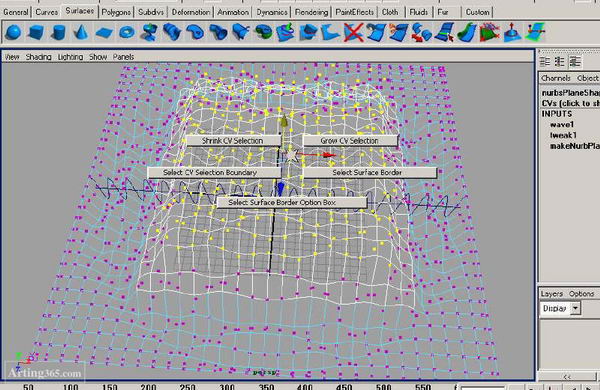This screenshot has width=600, height=390.
Task: Choose Shrink CV Selection in marking menu
Action: pos(233,140)
